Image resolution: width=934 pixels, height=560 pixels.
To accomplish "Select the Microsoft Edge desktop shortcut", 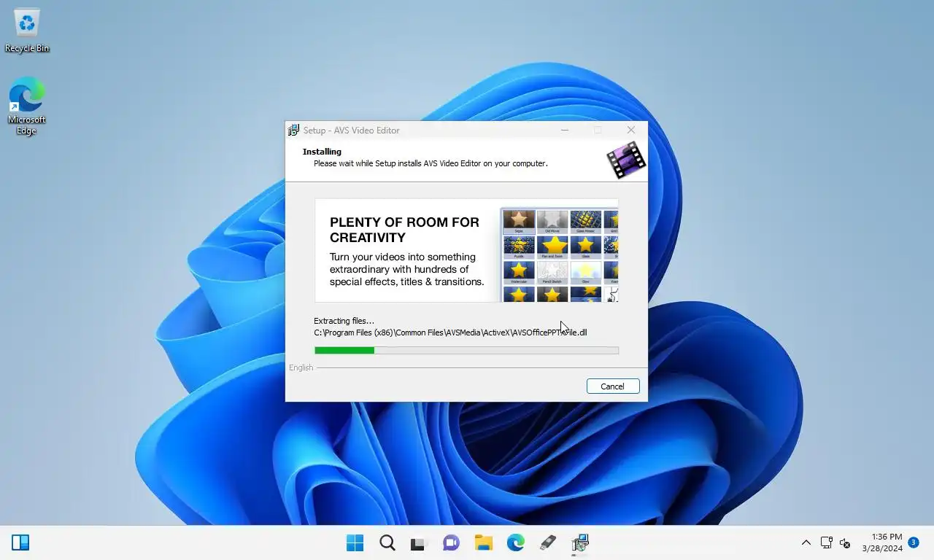I will coord(27,106).
